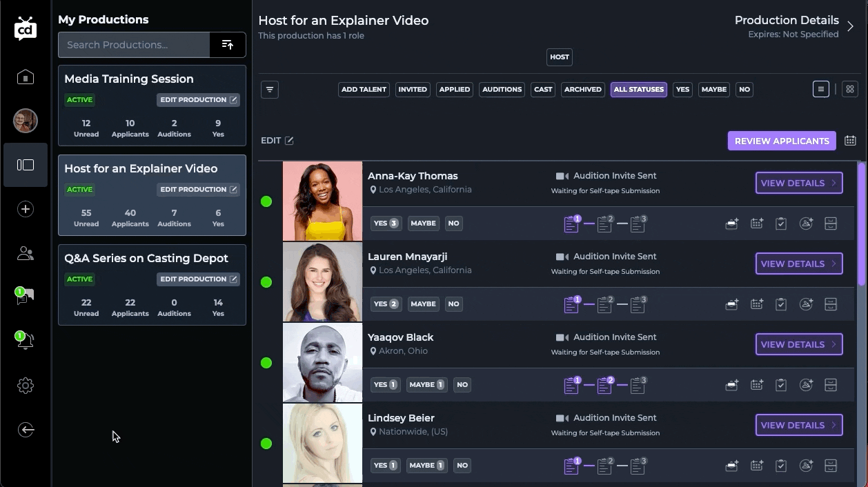Click step 3 icon in Lauren Mnayarji's row

tap(638, 304)
